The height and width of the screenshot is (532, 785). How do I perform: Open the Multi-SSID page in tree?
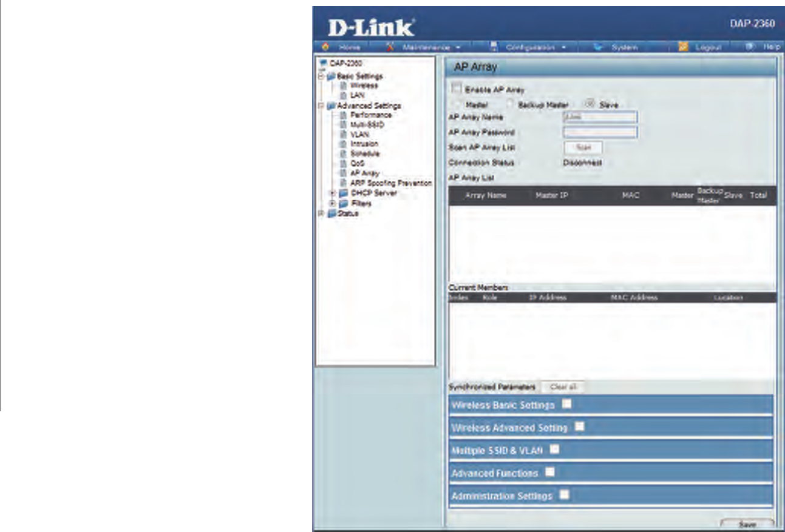coord(366,125)
